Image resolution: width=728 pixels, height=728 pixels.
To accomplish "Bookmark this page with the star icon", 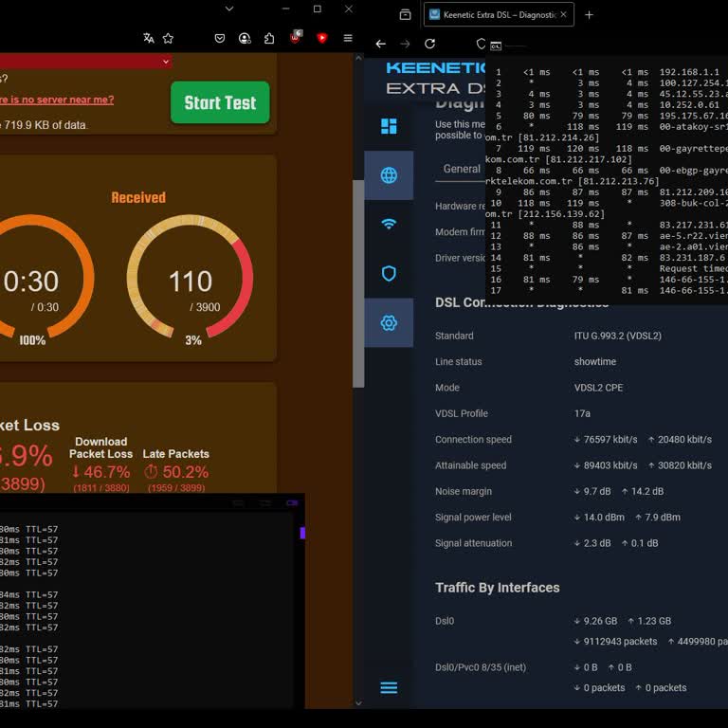I will click(x=168, y=38).
